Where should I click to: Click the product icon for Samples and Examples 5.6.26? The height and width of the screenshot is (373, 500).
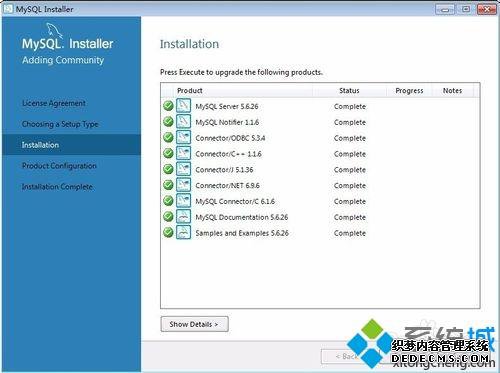tap(183, 232)
